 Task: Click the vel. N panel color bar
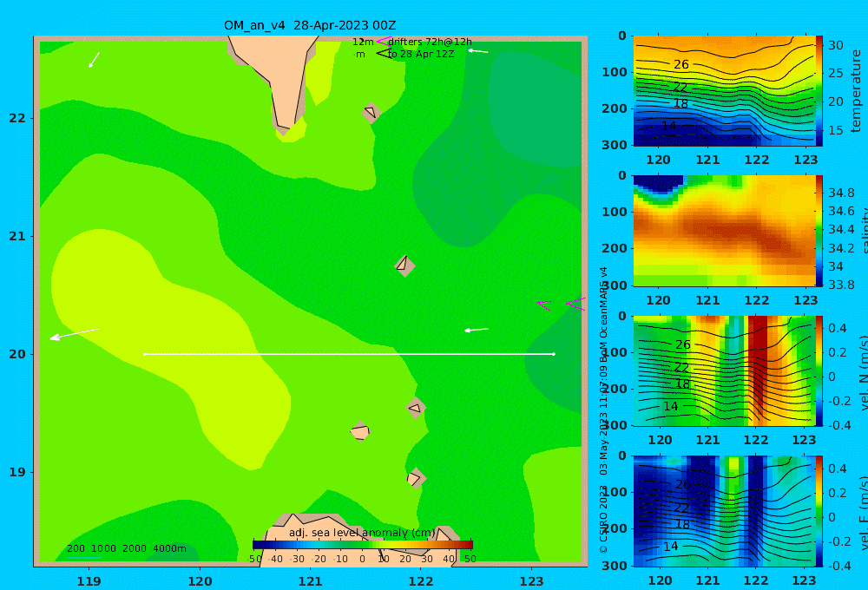tap(819, 370)
